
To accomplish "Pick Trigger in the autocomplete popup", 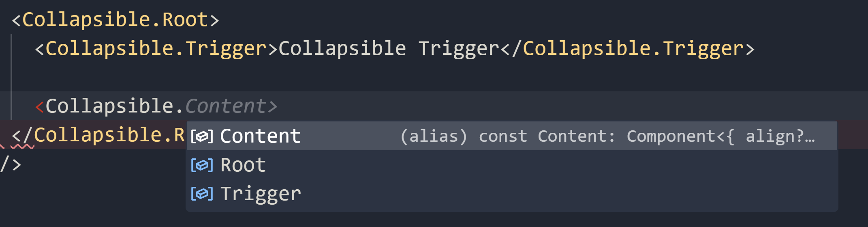I will pyautogui.click(x=261, y=194).
